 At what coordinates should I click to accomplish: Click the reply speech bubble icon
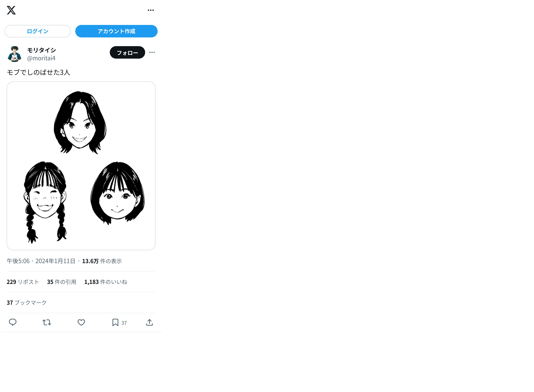[13, 322]
